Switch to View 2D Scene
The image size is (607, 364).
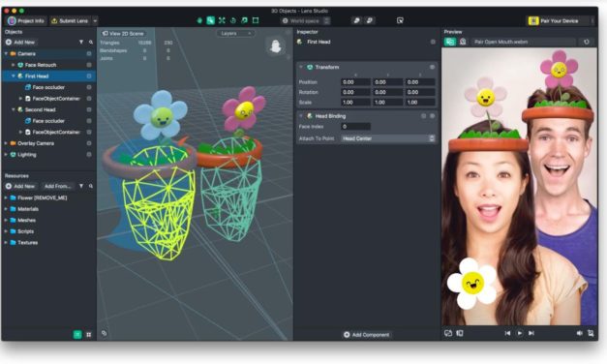pyautogui.click(x=123, y=33)
